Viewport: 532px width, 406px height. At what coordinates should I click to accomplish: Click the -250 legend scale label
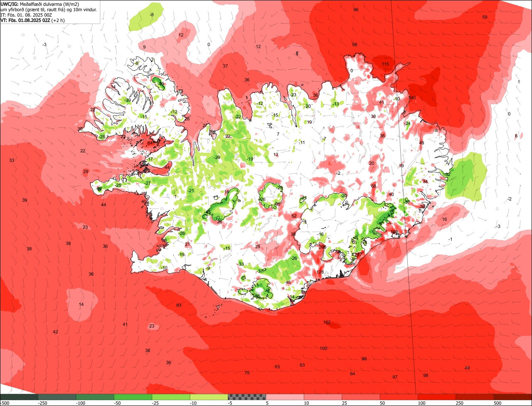42,403
